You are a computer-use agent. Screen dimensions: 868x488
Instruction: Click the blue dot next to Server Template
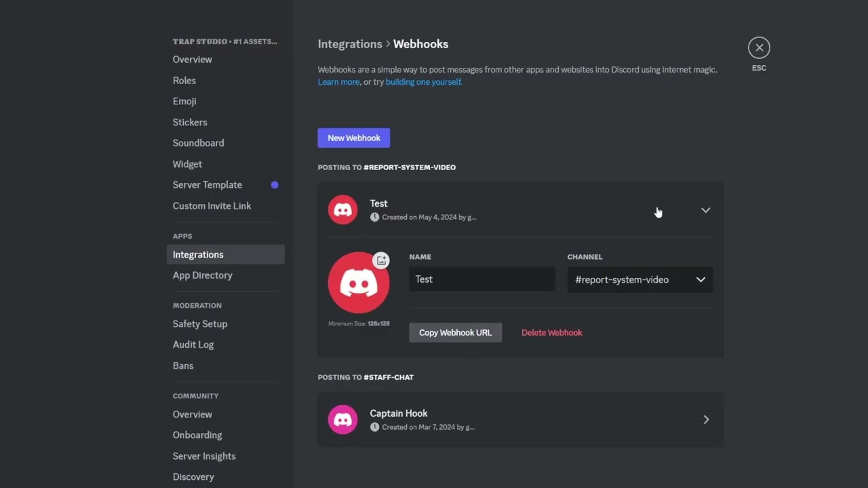pyautogui.click(x=275, y=184)
